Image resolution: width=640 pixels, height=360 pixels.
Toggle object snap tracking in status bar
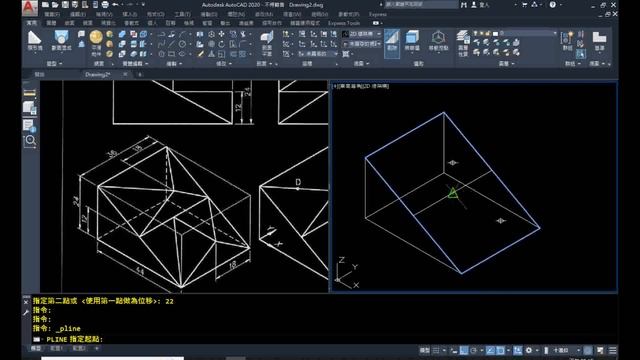(491, 350)
